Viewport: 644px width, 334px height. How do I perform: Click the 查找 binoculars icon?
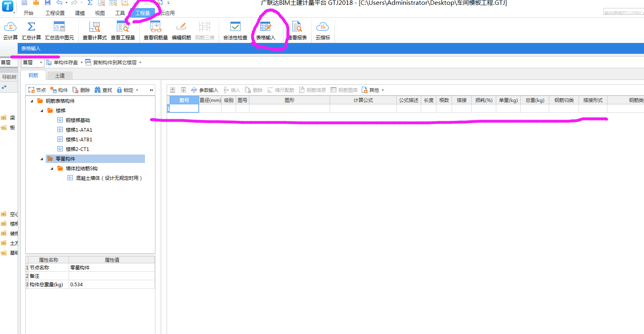point(98,90)
